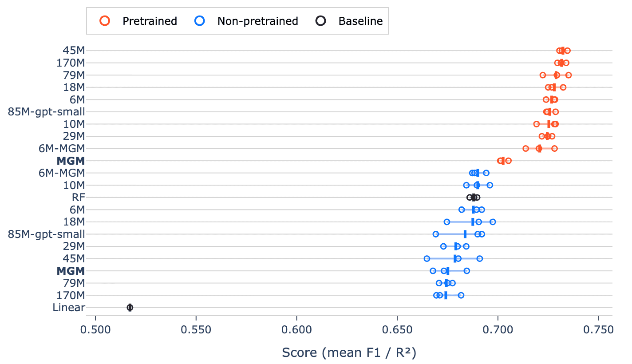Click leftmost point in non-pretrained 85M-gpt-small row
The width and height of the screenshot is (632, 364).
[436, 234]
